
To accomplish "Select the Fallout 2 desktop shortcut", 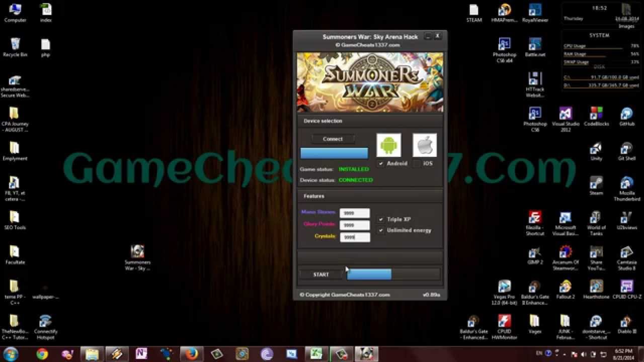I will [x=566, y=290].
